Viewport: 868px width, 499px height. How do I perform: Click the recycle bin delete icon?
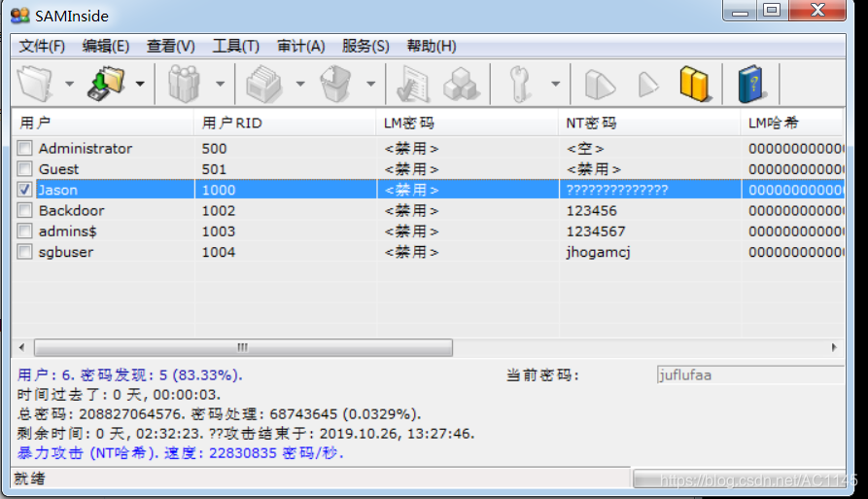click(335, 84)
